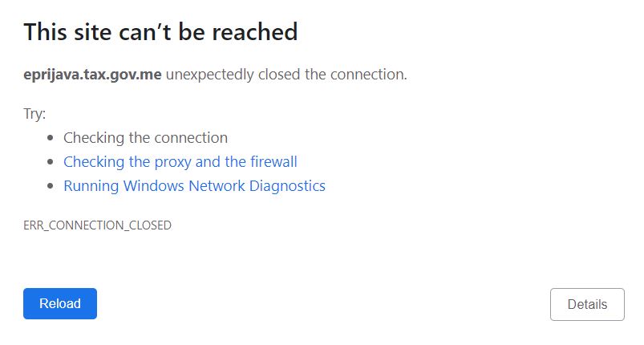The width and height of the screenshot is (644, 345).
Task: Click the "Try:" label
Action: pos(34,113)
